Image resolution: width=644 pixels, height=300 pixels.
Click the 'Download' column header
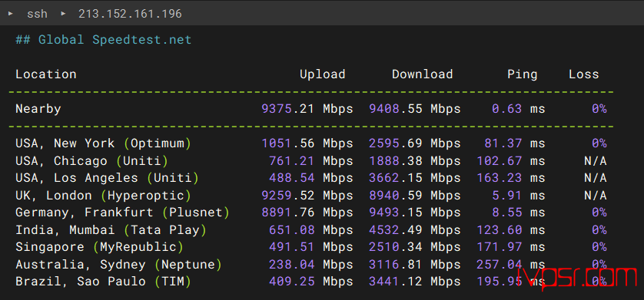(422, 74)
